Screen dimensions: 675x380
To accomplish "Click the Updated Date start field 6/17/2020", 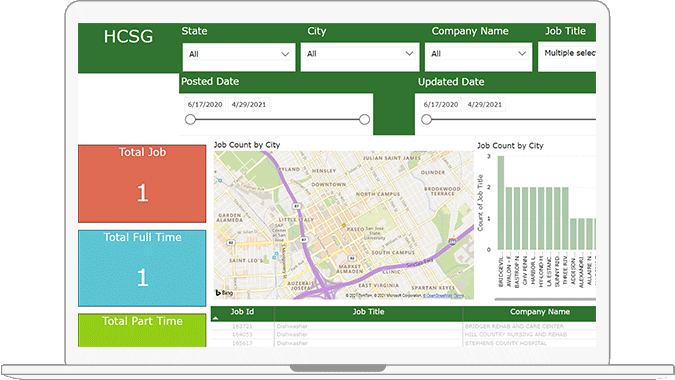I will pyautogui.click(x=441, y=105).
